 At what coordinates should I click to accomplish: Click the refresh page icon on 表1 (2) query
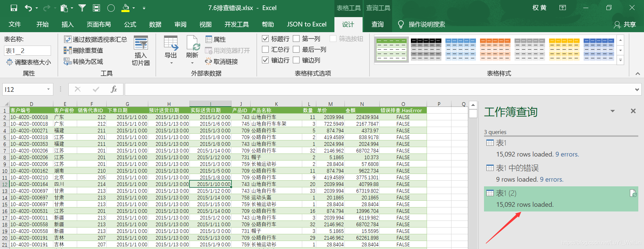pyautogui.click(x=633, y=193)
